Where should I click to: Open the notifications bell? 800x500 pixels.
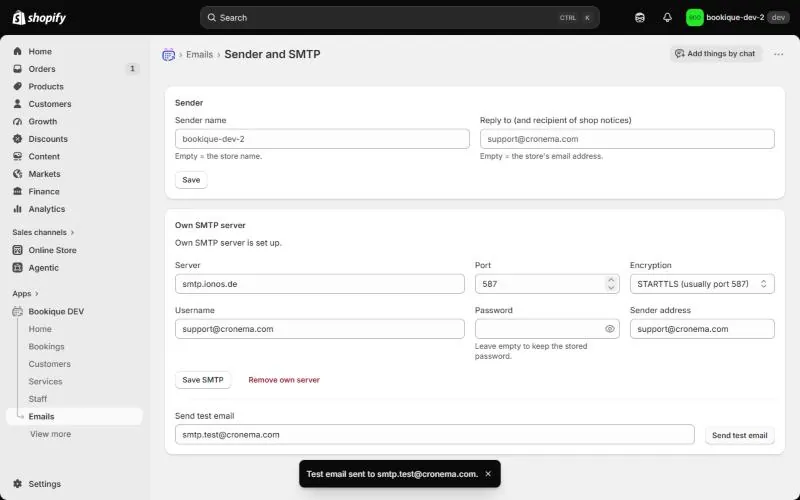click(667, 18)
